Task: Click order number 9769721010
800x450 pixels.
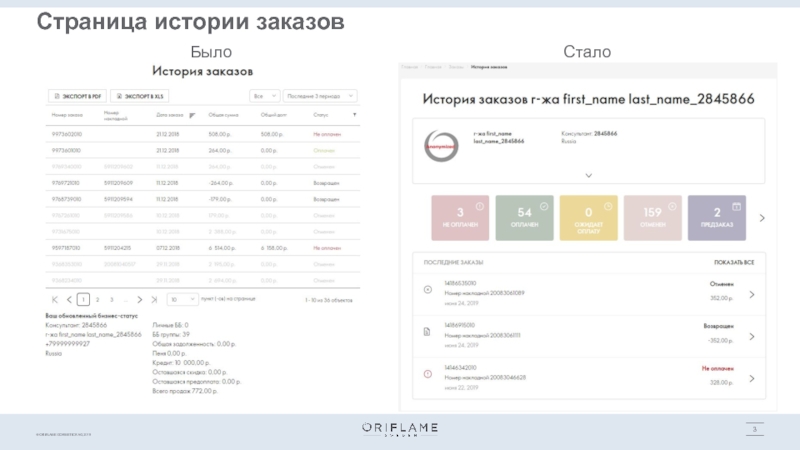Action: click(x=66, y=183)
